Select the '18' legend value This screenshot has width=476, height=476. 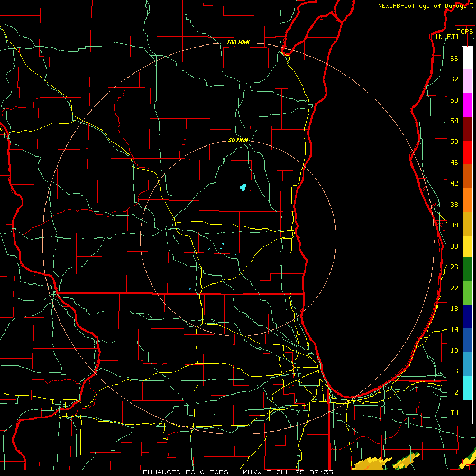tap(454, 309)
